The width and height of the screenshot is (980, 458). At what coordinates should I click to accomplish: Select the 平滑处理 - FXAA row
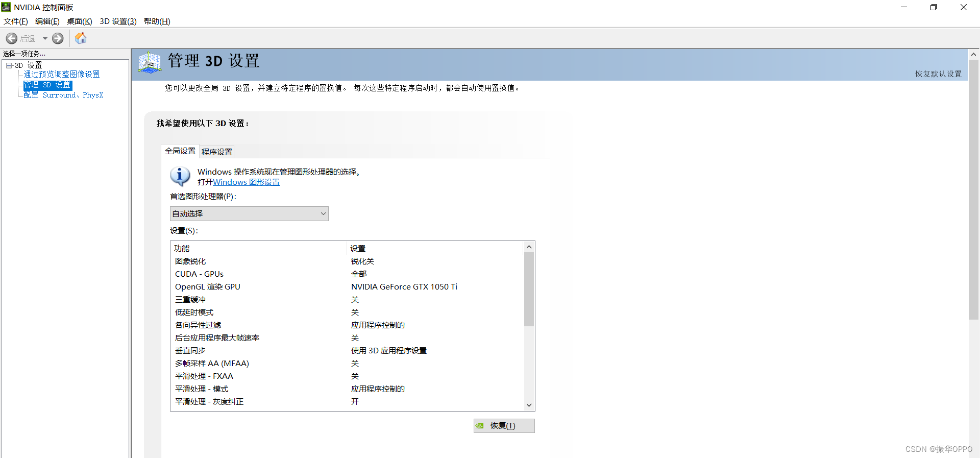tap(347, 376)
